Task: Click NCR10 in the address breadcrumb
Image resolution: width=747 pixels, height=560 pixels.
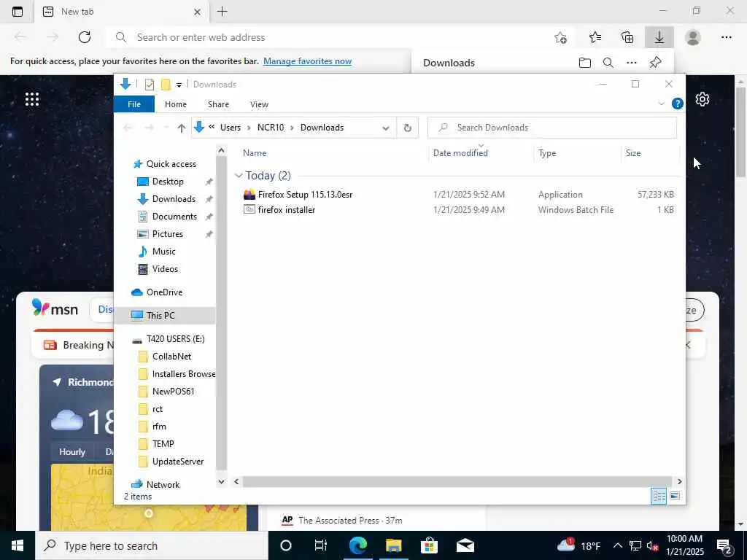Action: [270, 128]
